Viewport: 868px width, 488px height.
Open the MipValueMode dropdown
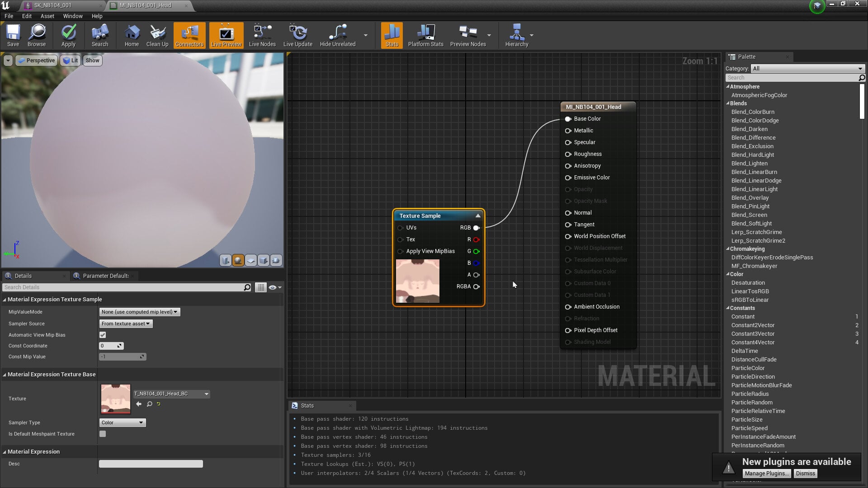[x=139, y=312]
